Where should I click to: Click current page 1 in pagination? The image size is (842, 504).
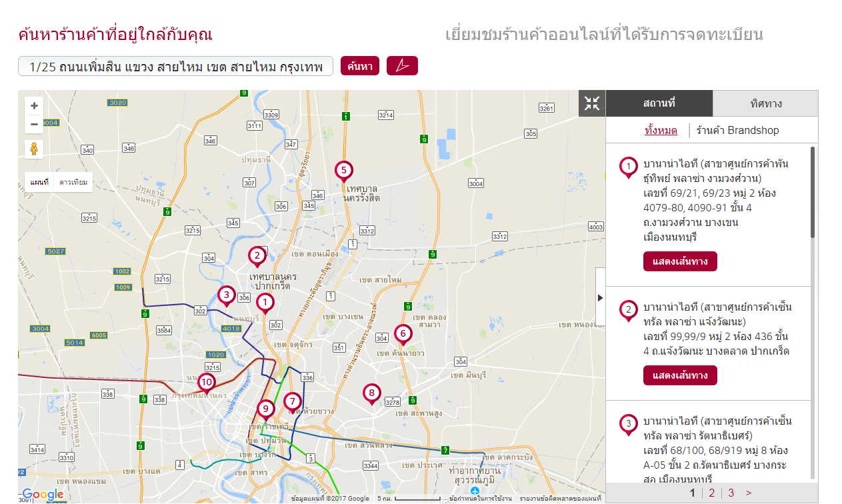tap(693, 493)
